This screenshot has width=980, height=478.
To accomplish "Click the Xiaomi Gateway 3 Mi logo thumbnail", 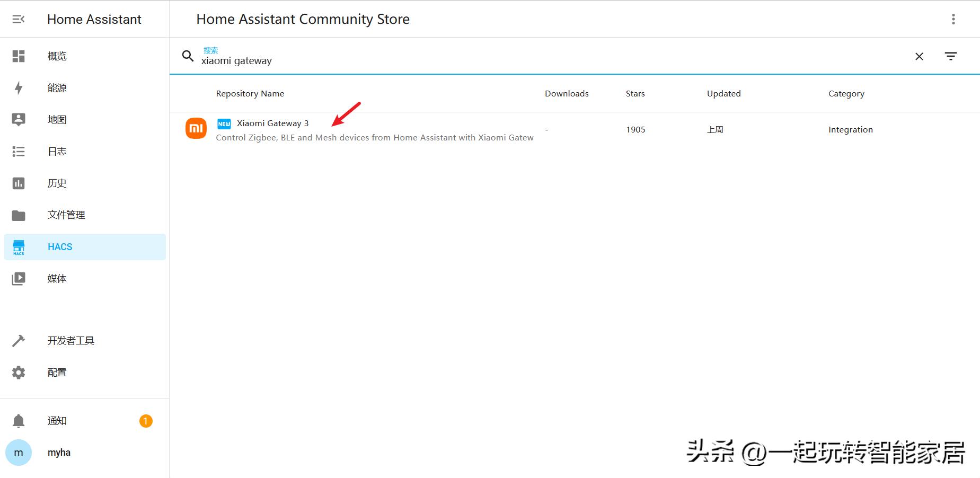I will [x=196, y=128].
